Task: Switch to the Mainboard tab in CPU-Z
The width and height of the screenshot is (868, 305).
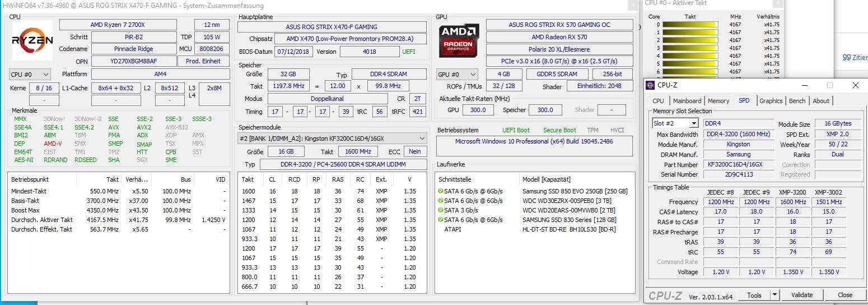Action: pyautogui.click(x=687, y=101)
